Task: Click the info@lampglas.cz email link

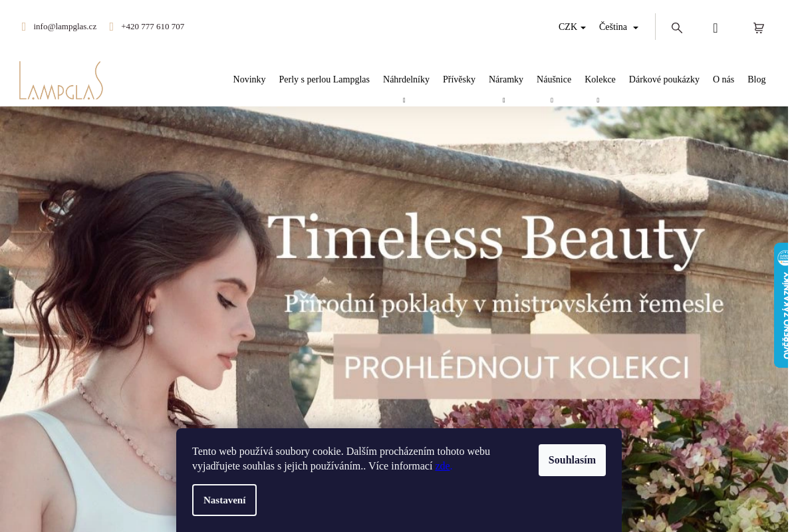Action: point(65,27)
